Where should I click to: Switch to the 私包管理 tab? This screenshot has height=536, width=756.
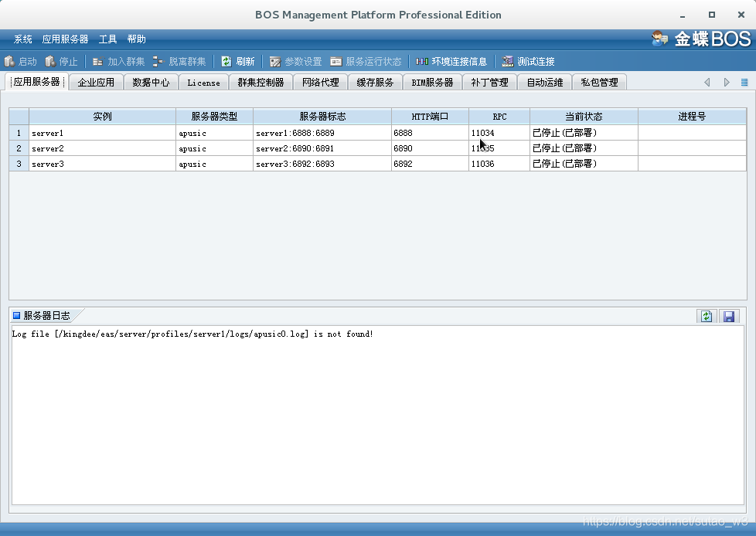599,83
